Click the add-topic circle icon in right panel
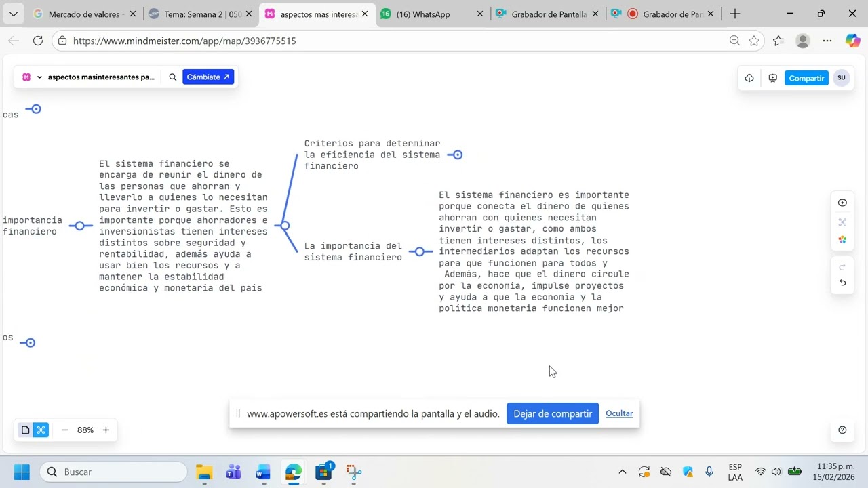868x488 pixels. pos(842,203)
